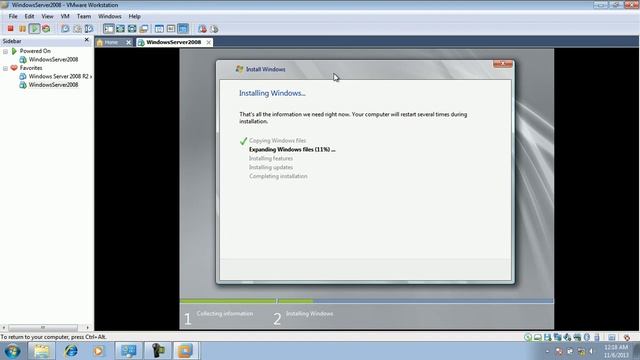Open Windows Media Player taskbar icon

click(x=98, y=351)
